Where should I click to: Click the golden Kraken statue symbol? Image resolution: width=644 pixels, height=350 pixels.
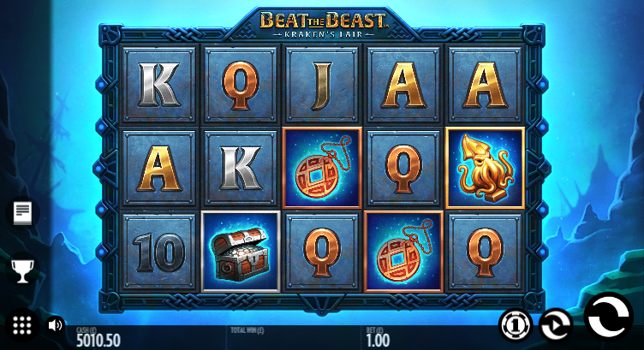click(x=485, y=168)
